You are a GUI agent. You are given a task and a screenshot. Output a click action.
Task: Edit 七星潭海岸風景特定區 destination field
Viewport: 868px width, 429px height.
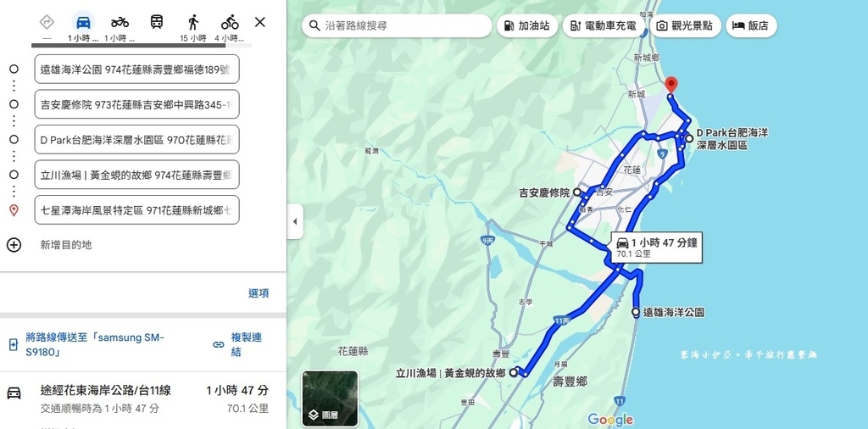(136, 209)
